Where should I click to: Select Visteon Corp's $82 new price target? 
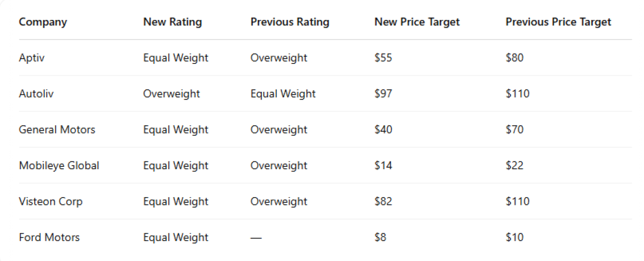point(383,201)
